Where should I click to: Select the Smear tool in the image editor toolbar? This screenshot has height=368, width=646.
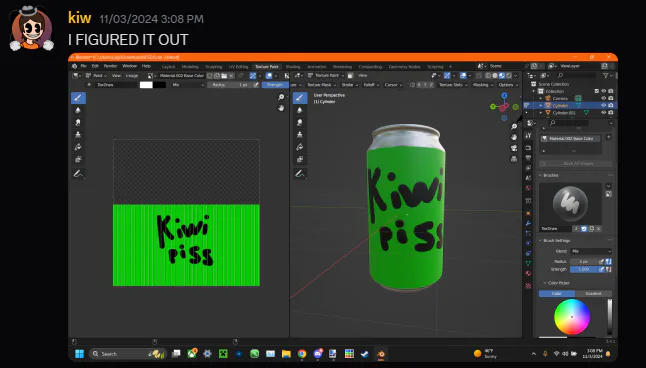click(78, 122)
